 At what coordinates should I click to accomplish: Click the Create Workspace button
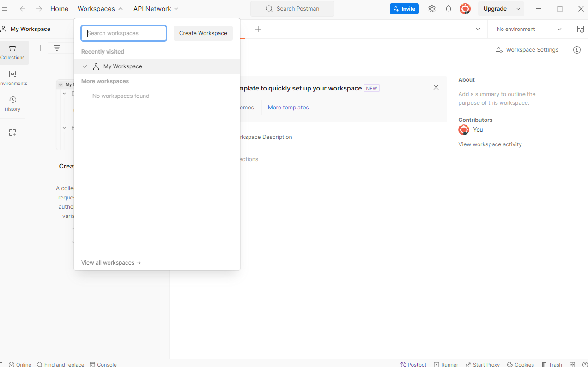(x=203, y=33)
